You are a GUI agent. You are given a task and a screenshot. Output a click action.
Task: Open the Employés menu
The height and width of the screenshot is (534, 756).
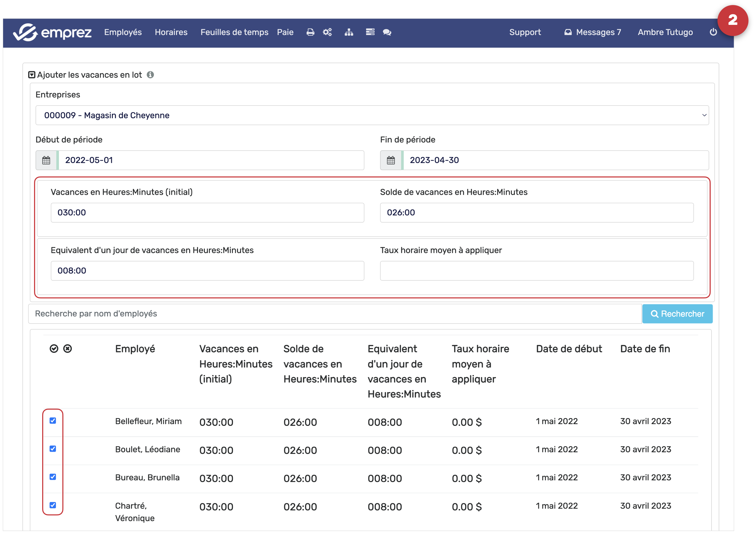123,32
